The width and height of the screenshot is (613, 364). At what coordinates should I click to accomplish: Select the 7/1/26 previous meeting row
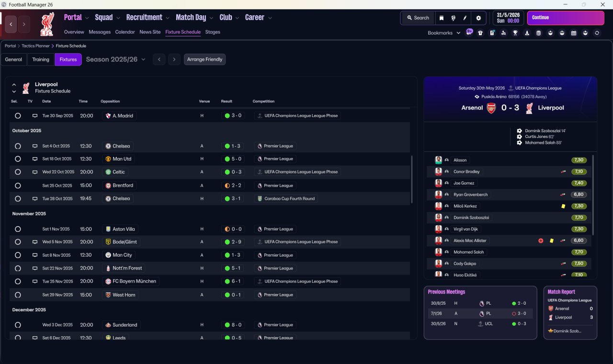click(x=480, y=314)
